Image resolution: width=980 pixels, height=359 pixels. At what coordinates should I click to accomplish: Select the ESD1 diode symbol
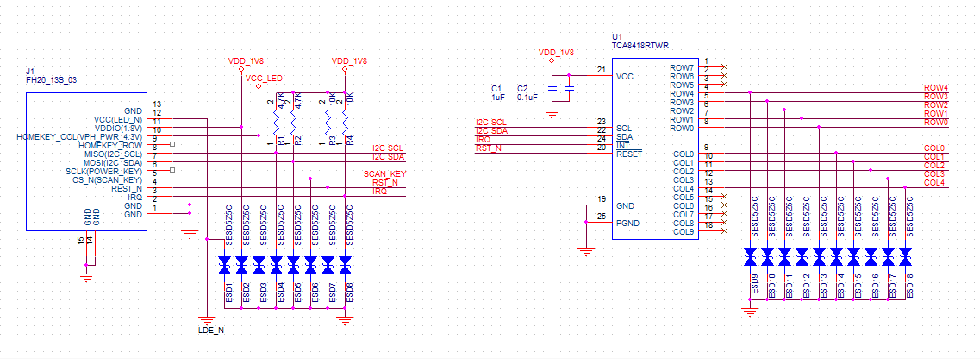[224, 265]
